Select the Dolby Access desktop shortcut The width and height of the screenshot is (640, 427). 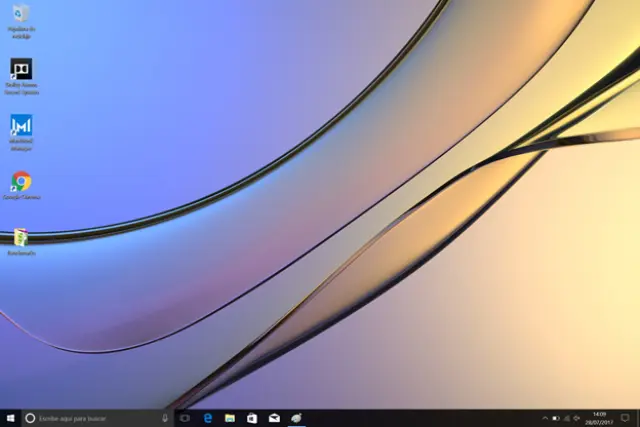pyautogui.click(x=21, y=69)
